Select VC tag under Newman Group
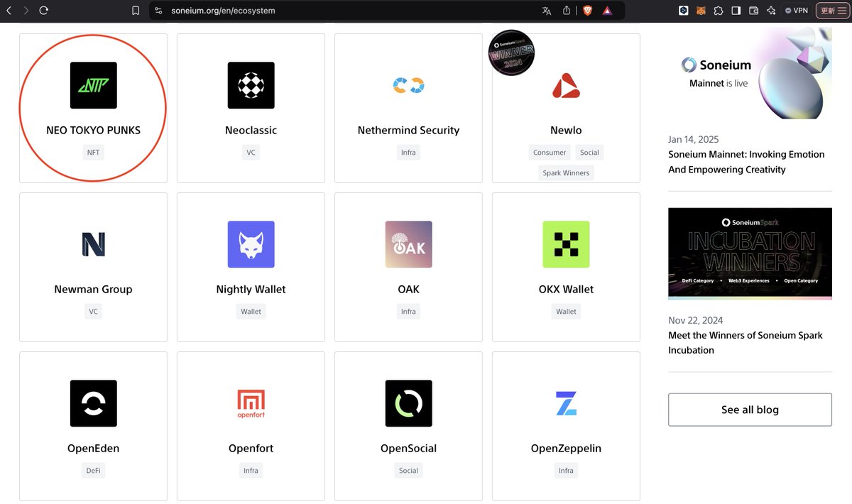This screenshot has width=852, height=504. (x=94, y=312)
